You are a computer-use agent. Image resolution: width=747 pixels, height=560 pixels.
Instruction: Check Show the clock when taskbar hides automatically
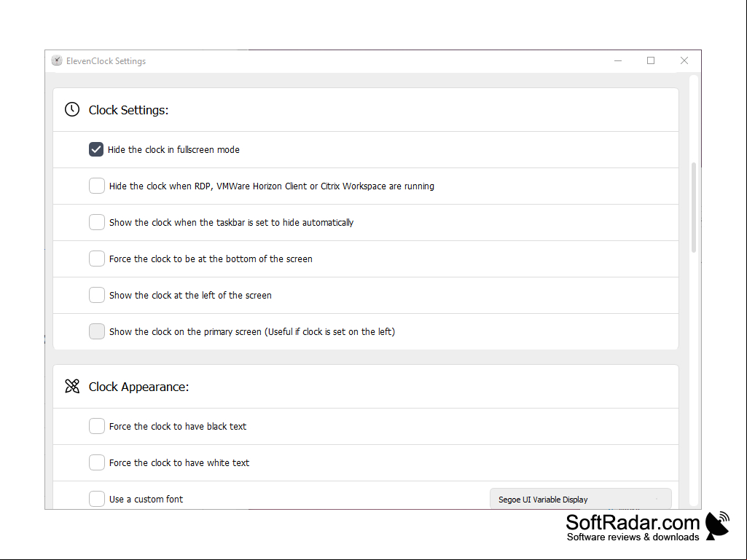97,222
